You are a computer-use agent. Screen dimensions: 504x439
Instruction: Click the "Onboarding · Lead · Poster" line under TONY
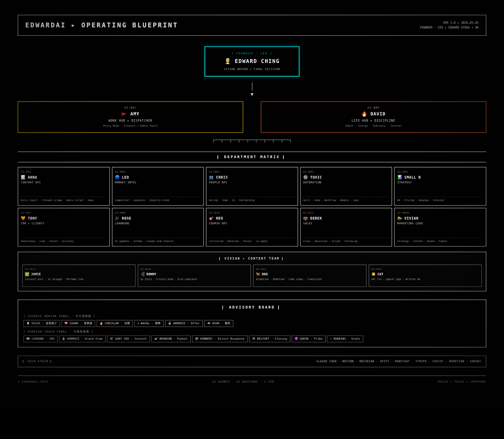[47, 241]
